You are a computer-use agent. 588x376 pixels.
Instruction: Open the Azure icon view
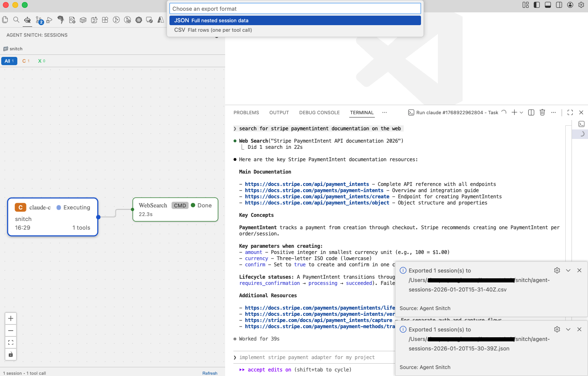(161, 20)
